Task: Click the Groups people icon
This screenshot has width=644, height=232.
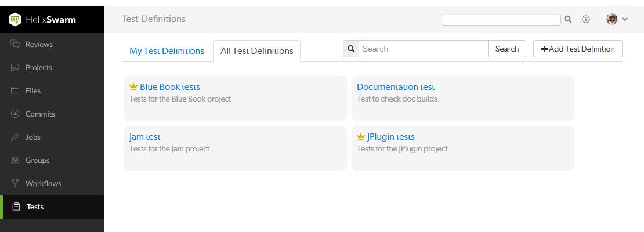Action: click(x=15, y=160)
